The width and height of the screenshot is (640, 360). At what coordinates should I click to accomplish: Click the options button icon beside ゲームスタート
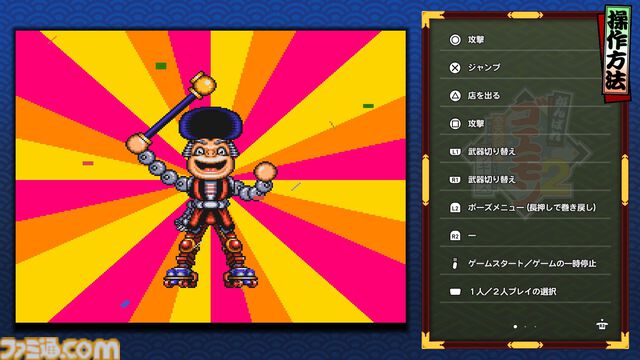coord(455,264)
